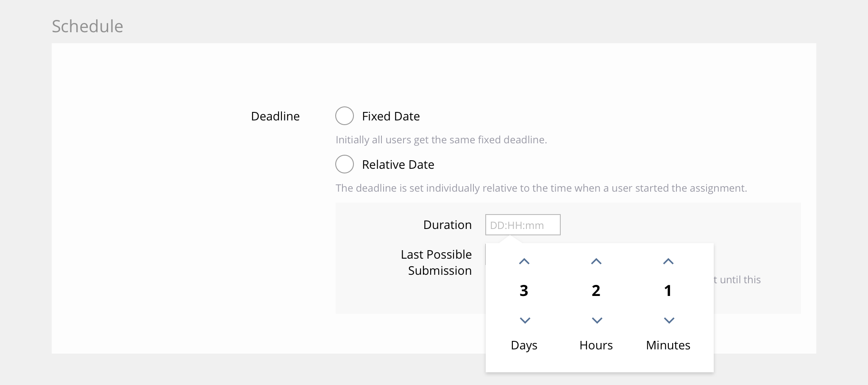Viewport: 868px width, 385px height.
Task: Select the Fixed Date radio button
Action: point(345,116)
